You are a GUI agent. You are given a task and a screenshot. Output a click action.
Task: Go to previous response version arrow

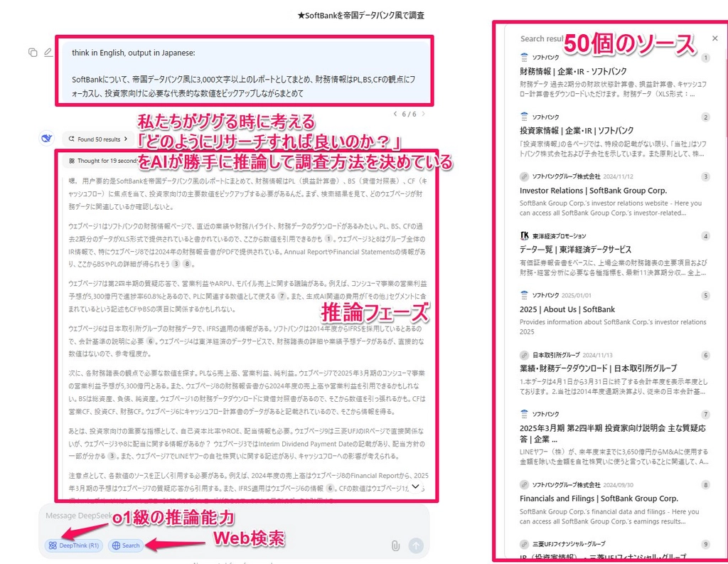pyautogui.click(x=395, y=114)
